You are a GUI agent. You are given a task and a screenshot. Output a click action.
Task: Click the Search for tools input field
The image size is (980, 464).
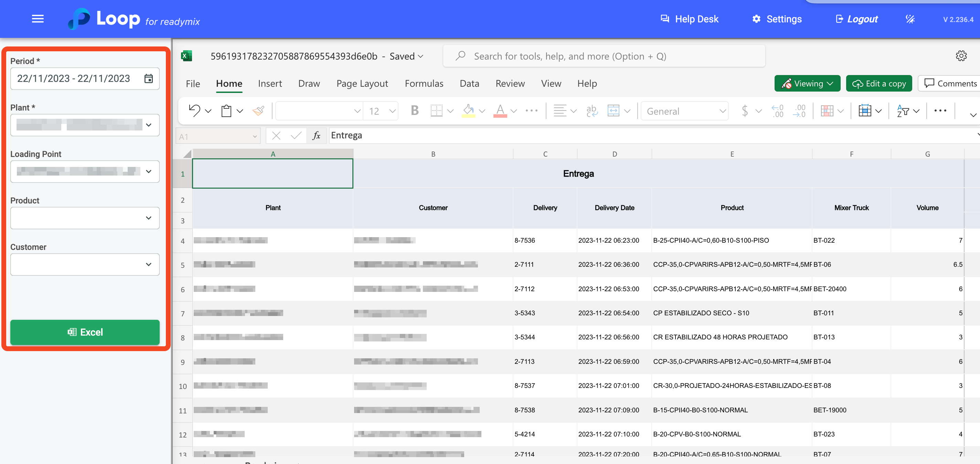pos(604,56)
